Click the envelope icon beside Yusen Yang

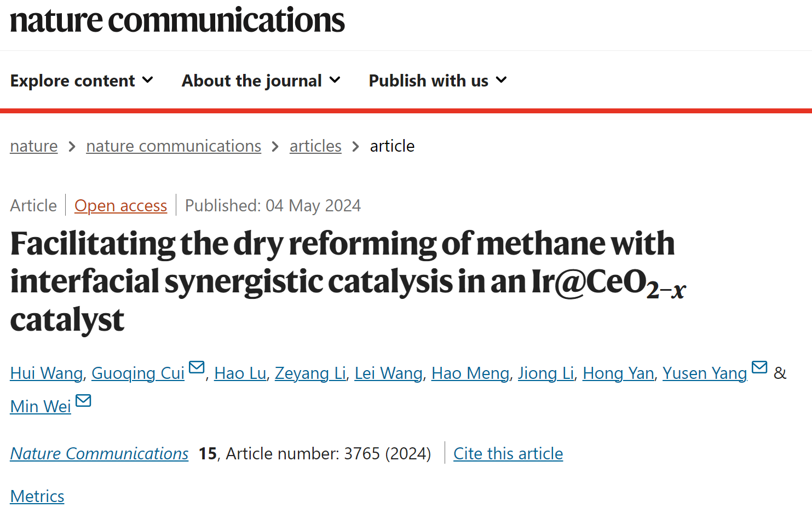click(759, 367)
